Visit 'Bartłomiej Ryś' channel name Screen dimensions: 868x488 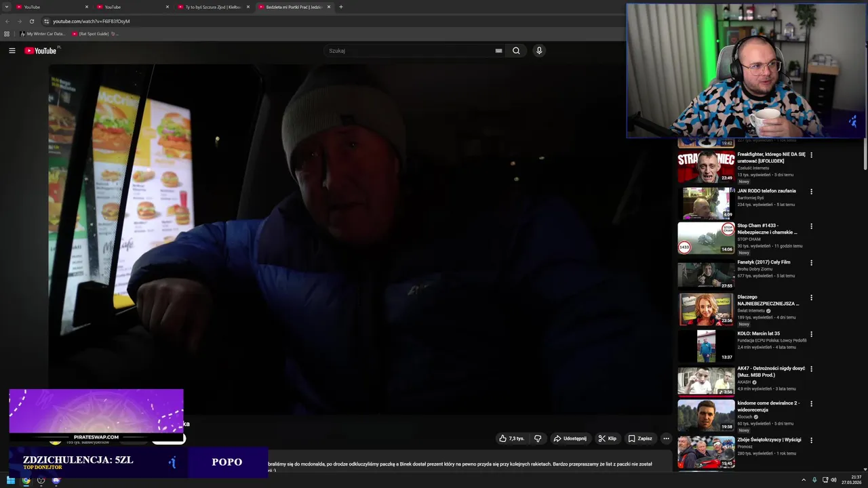tap(751, 198)
